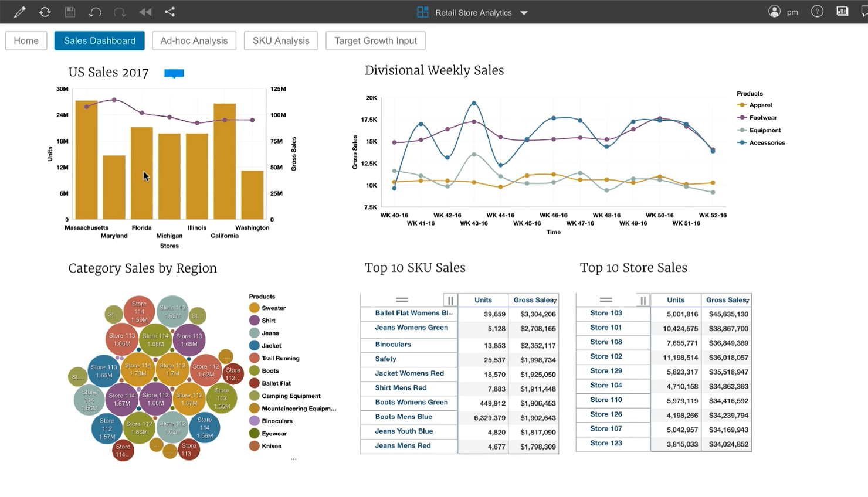Open the Binoculars SKU row link

point(393,345)
